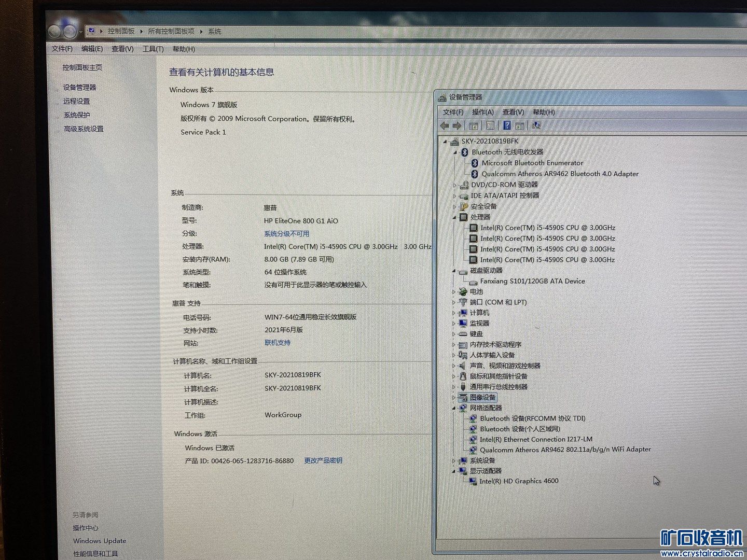Click 系统分级不可用 rating link

286,234
